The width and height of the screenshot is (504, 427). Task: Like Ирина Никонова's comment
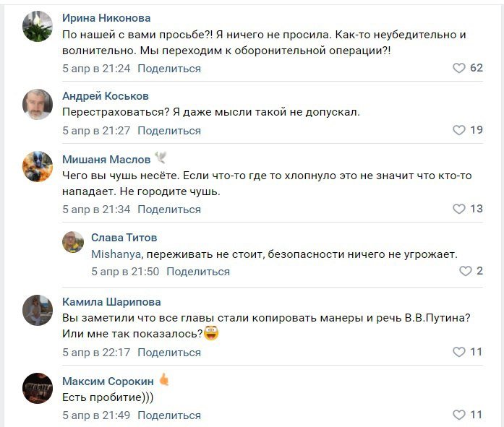point(459,69)
